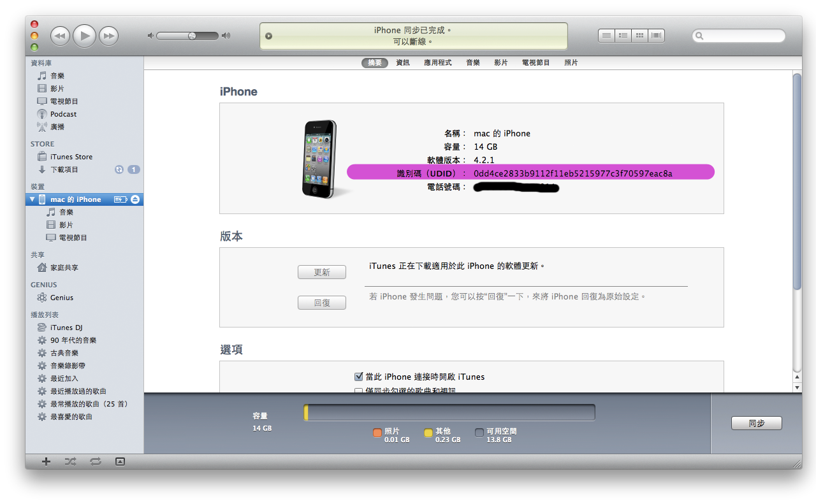Click the Previous track rewind button
The image size is (816, 504).
[60, 36]
